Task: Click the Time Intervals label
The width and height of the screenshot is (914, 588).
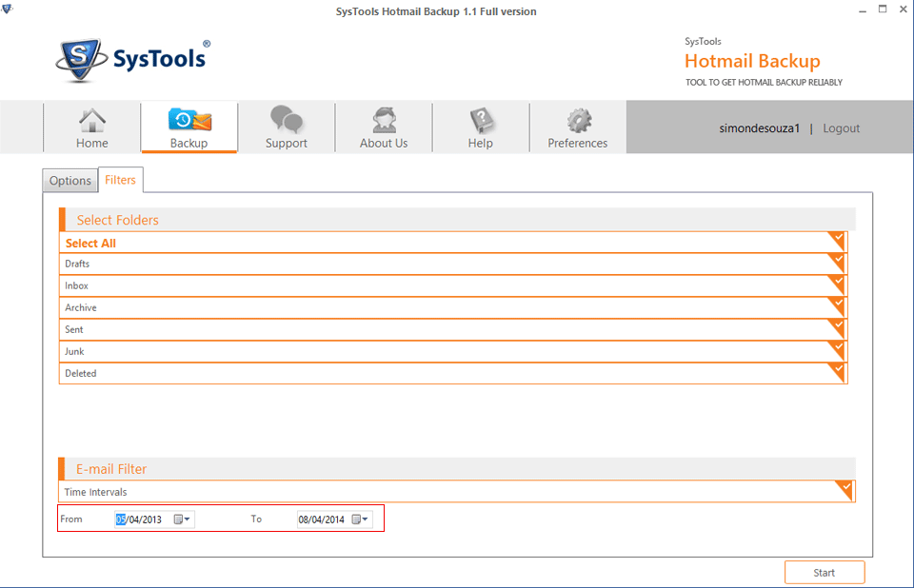Action: click(x=95, y=492)
